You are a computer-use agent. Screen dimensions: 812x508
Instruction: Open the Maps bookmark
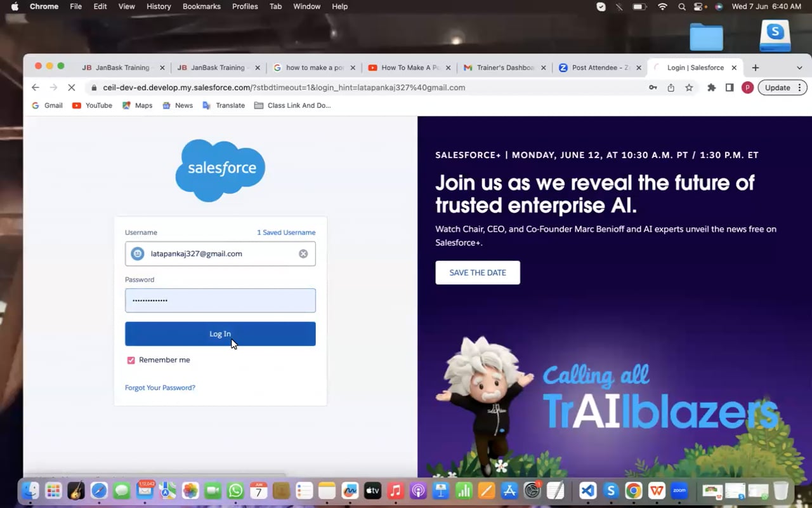point(138,105)
